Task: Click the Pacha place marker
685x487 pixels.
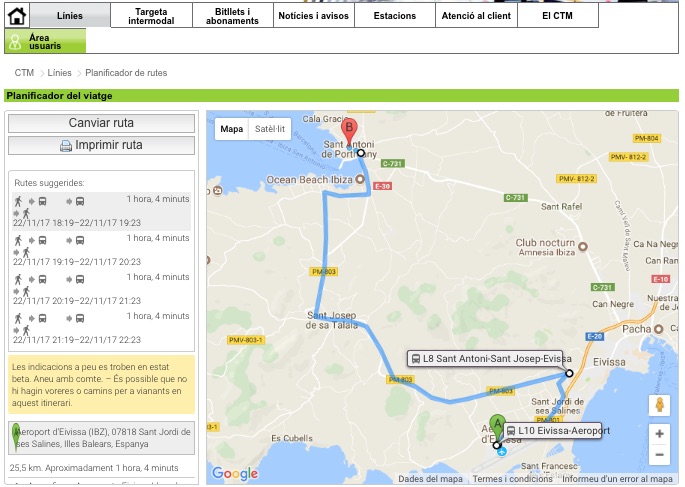Action: click(x=659, y=329)
